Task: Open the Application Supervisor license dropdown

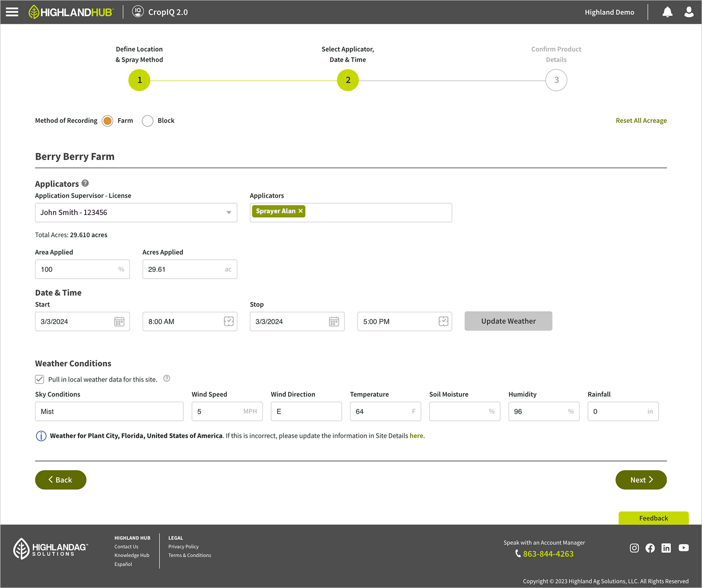Action: click(x=229, y=212)
